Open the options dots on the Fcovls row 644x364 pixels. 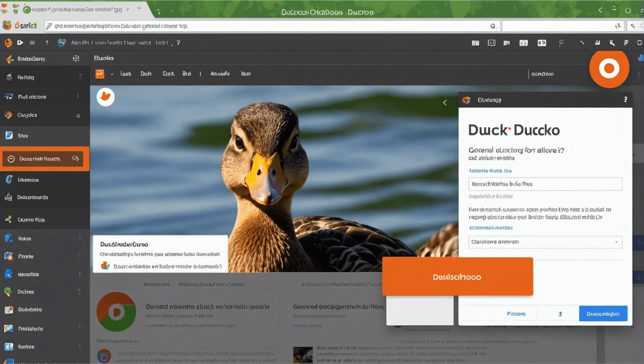(80, 256)
